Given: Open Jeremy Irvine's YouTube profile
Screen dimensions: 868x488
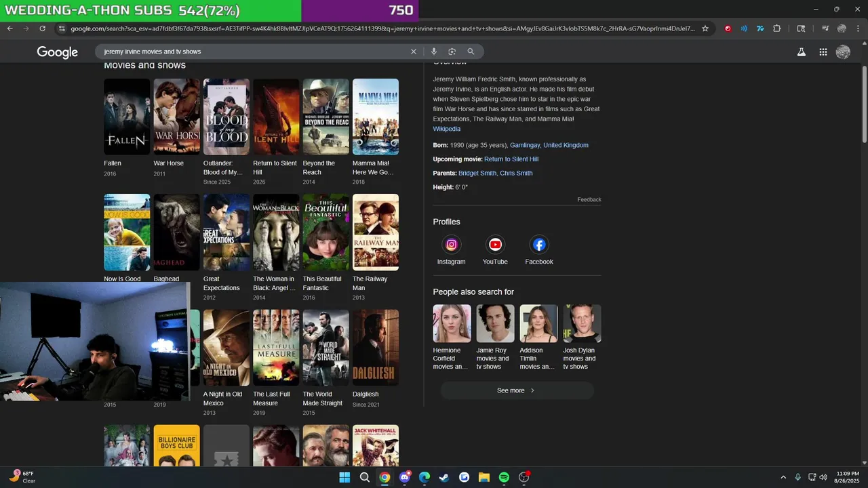Looking at the screenshot, I should [495, 250].
